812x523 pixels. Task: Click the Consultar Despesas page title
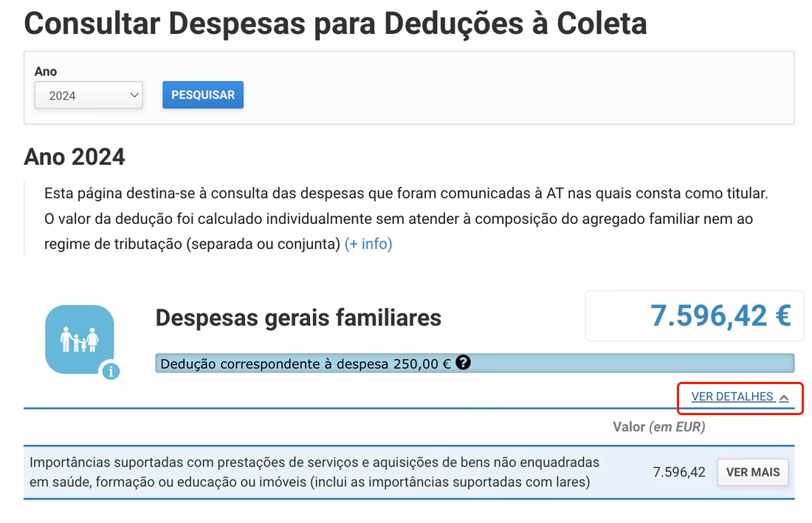pos(336,24)
